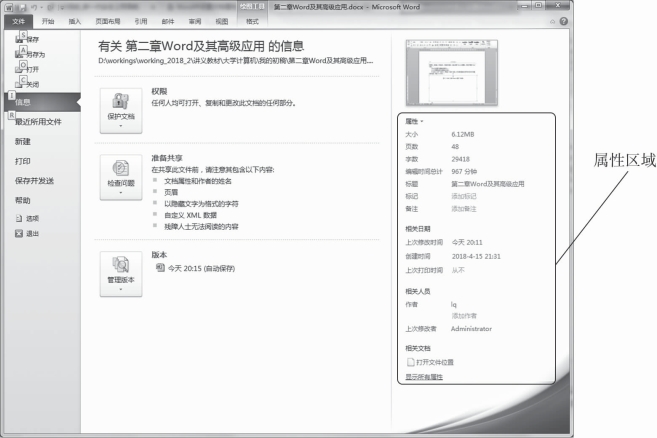Click the Open File Location (打开文件位置) icon
The width and height of the screenshot is (657, 438).
point(411,362)
